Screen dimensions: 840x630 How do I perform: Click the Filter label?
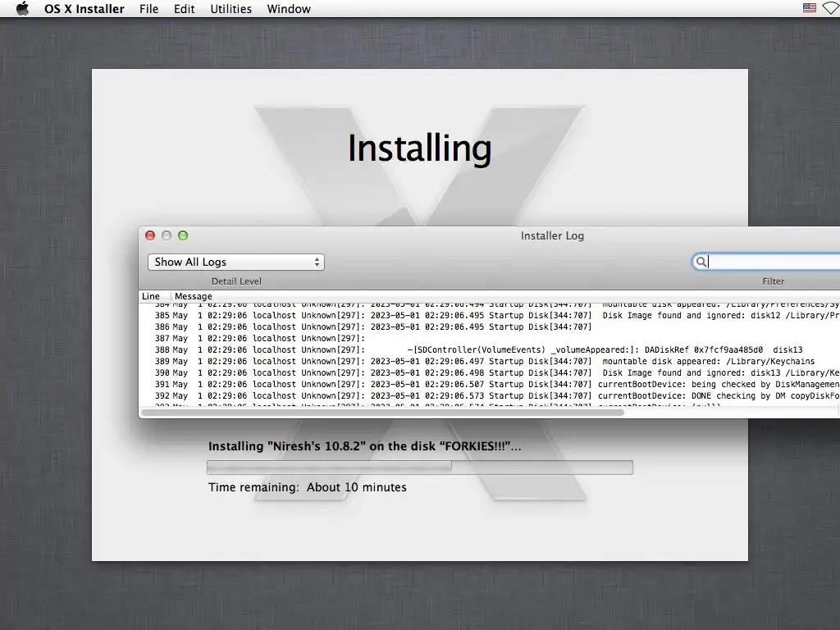click(773, 281)
